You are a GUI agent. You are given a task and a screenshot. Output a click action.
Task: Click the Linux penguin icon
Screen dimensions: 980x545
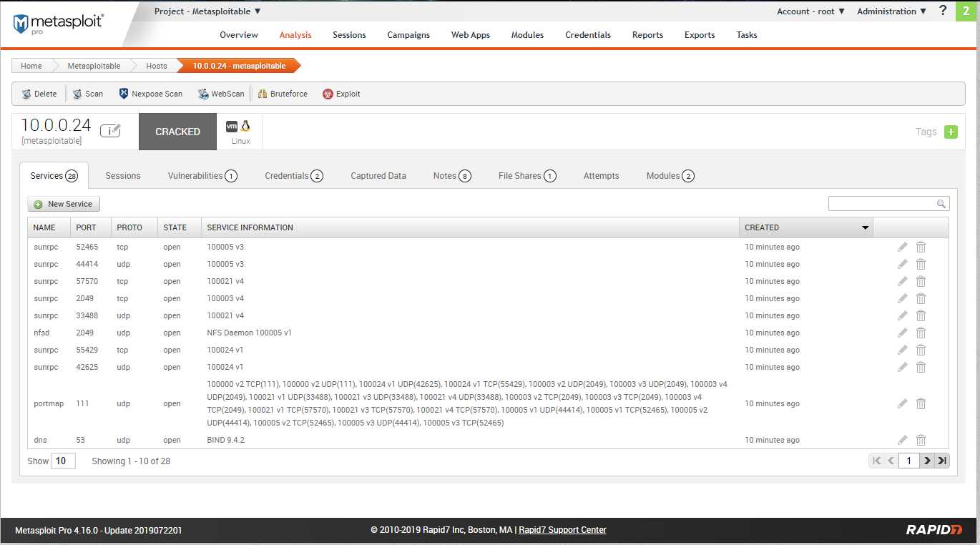pos(245,126)
